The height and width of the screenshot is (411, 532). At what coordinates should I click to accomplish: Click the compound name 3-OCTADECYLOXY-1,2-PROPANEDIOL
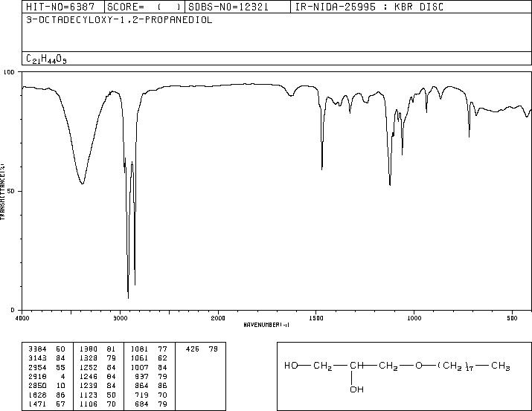tap(119, 20)
